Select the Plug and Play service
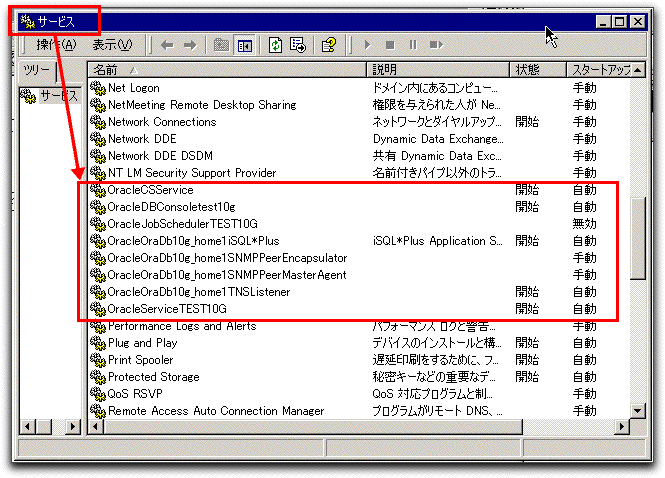The height and width of the screenshot is (478, 665). 142,343
